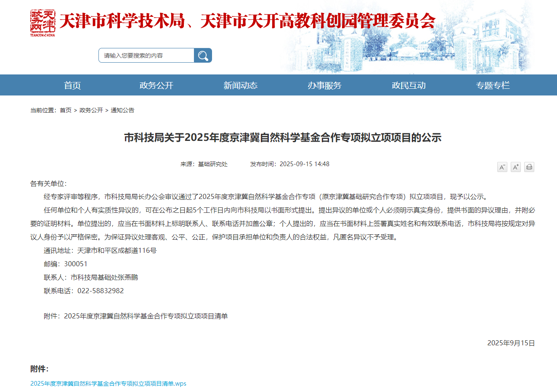Click inside the search input field
The image size is (557, 392).
[x=146, y=56]
